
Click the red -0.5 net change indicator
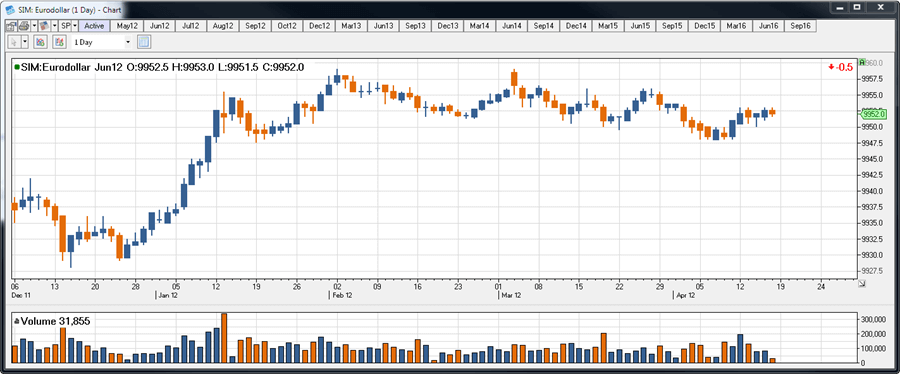tap(840, 67)
